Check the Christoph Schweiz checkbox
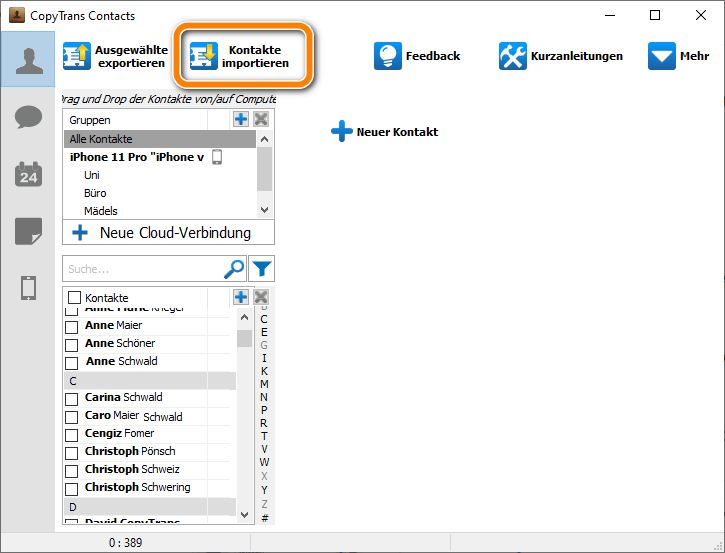Viewport: 725px width, 553px height. 72,472
